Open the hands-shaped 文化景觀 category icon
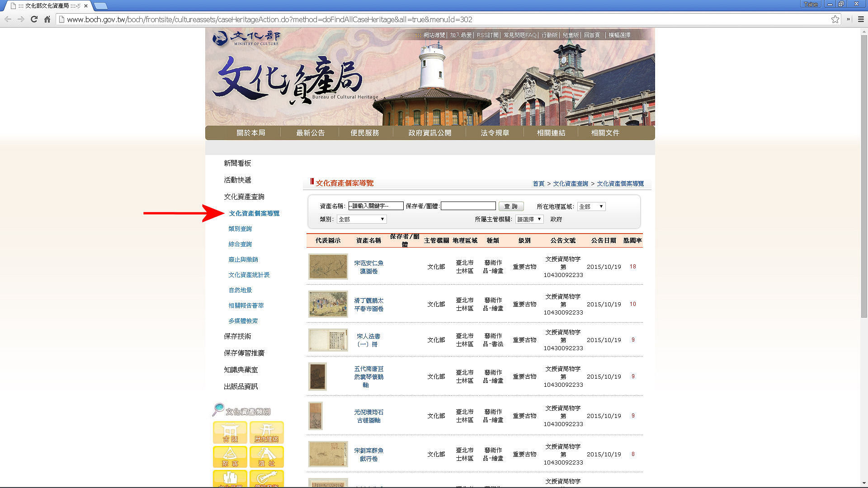Viewport: 868px width, 488px height. click(230, 479)
